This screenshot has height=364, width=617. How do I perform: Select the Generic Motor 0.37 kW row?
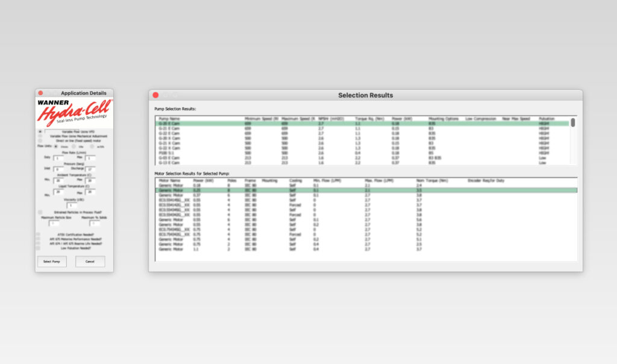pyautogui.click(x=366, y=195)
